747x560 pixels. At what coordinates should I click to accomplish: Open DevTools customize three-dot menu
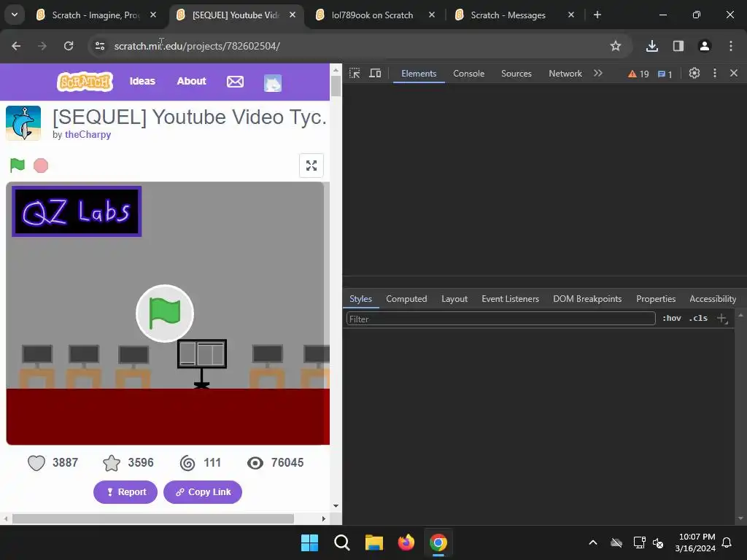[x=715, y=73]
